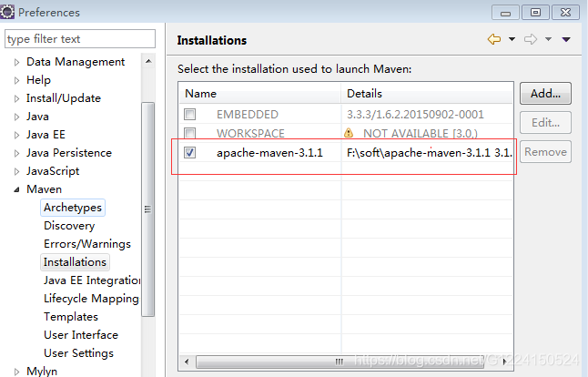Expand the Java EE tree node
The width and height of the screenshot is (588, 377).
[16, 135]
